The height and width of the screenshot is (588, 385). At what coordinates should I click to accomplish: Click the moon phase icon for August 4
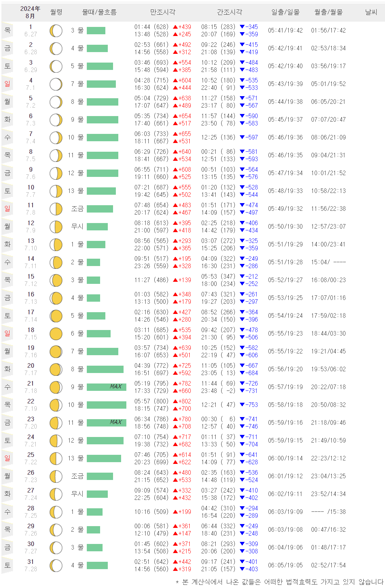click(56, 84)
